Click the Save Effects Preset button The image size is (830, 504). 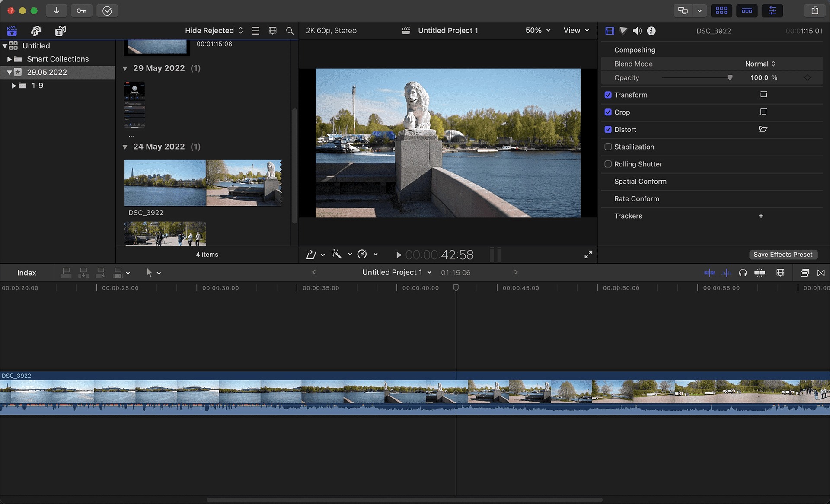pos(783,255)
